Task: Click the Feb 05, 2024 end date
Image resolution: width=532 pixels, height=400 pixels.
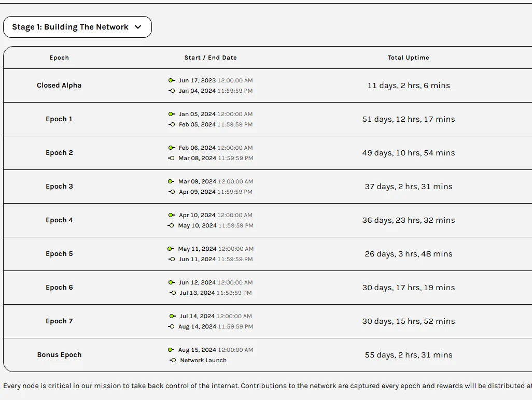Action: pos(197,124)
